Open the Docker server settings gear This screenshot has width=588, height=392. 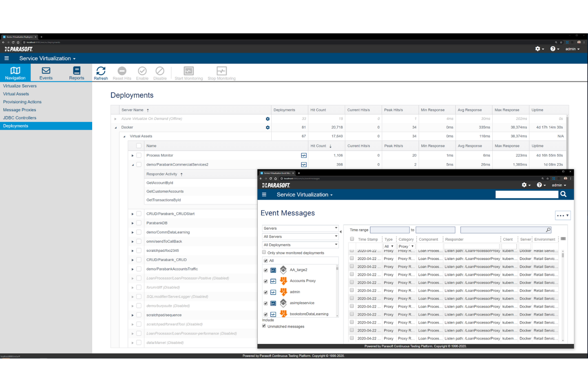(268, 127)
